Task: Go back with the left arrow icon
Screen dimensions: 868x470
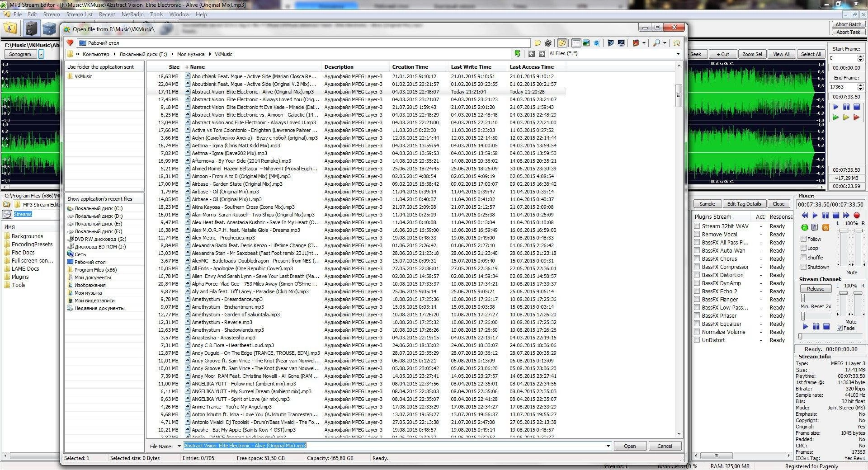Action: 532,54
